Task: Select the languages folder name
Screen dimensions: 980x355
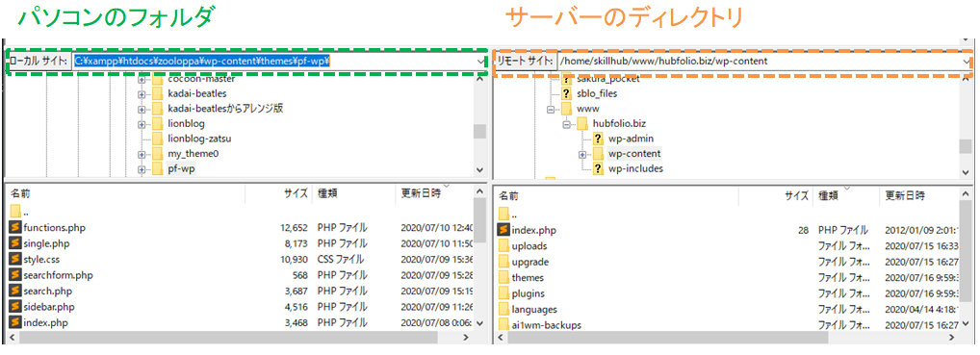Action: click(x=533, y=310)
